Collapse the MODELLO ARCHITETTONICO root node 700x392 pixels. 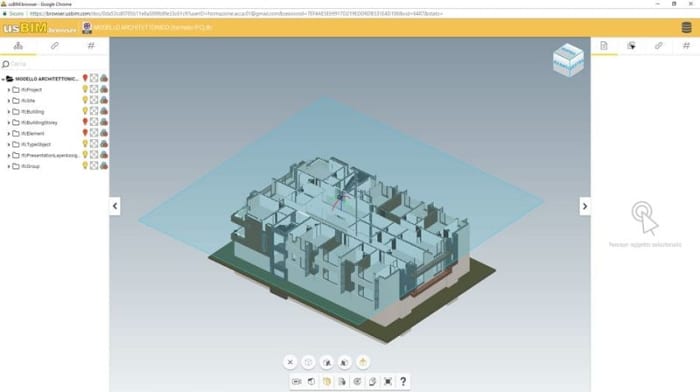click(3, 79)
